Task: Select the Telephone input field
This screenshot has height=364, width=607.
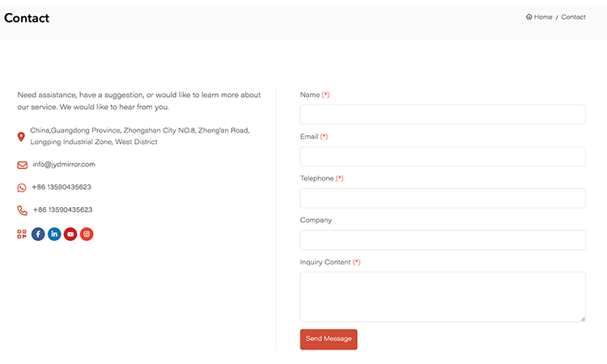Action: tap(442, 198)
